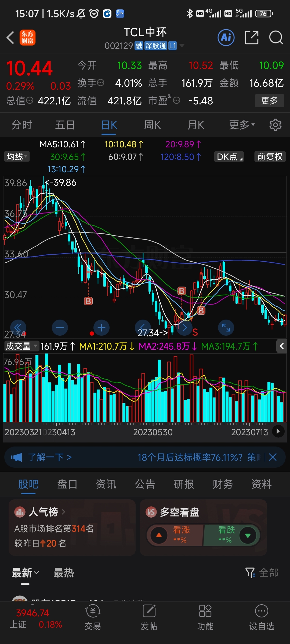
Task: Tap the L1 level tag
Action: pos(172,46)
